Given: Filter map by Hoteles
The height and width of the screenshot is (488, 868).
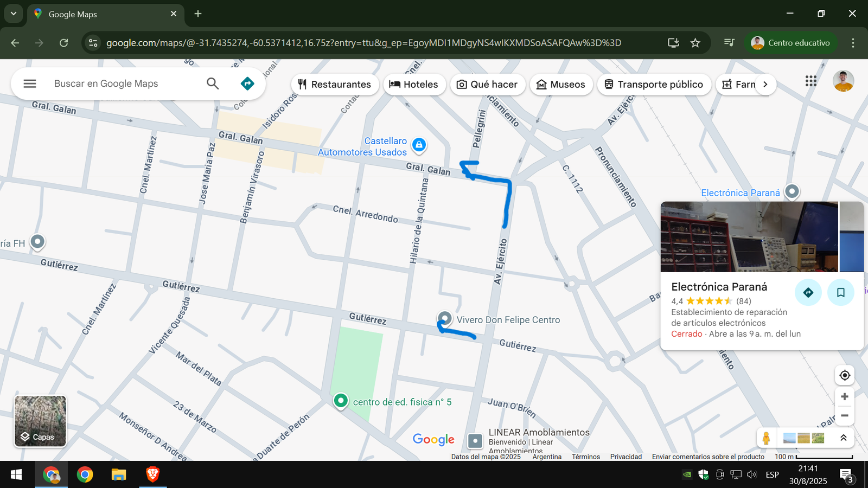Looking at the screenshot, I should (414, 85).
